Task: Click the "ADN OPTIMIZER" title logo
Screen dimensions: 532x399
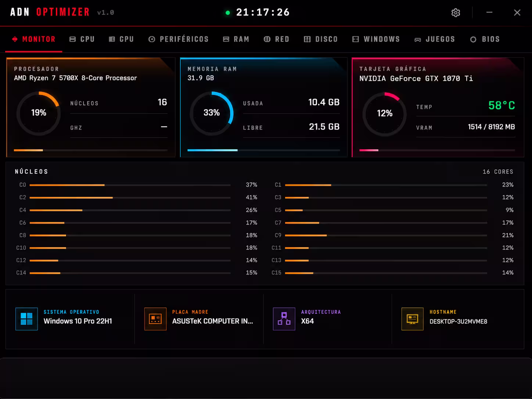Action: tap(50, 12)
